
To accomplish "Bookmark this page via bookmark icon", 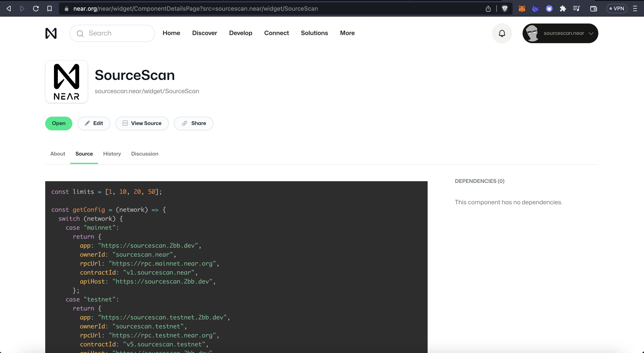I will [50, 9].
